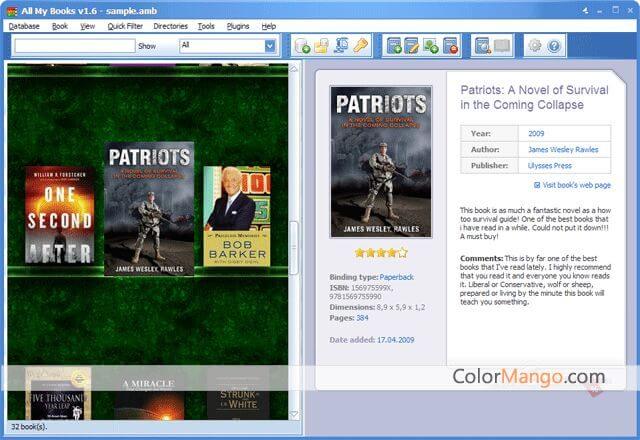Set rating with the fifth empty star
The width and height of the screenshot is (640, 440).
[x=402, y=253]
